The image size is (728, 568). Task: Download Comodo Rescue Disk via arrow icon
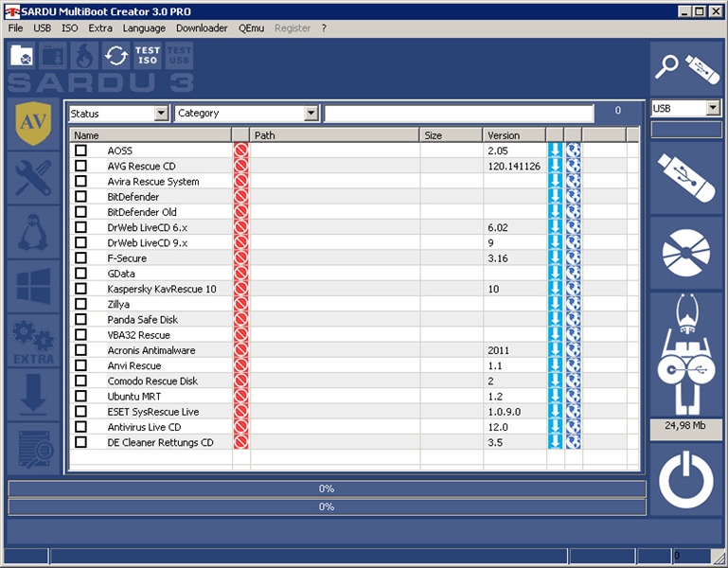pos(556,381)
